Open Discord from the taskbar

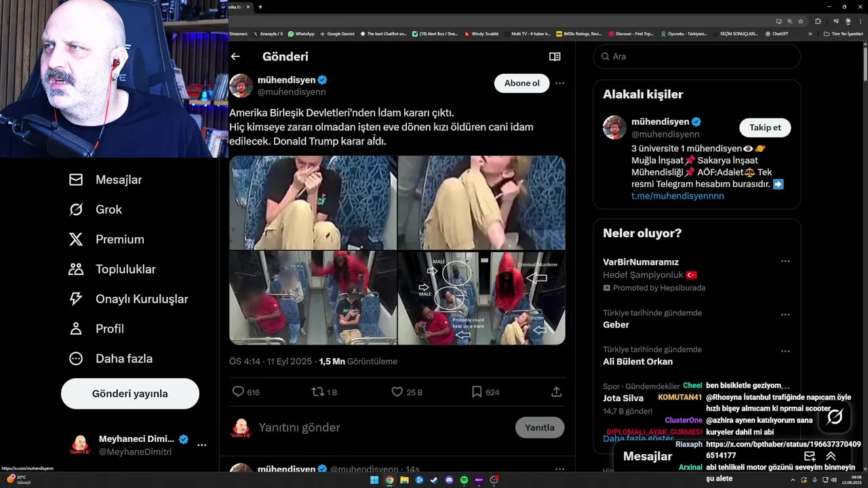click(449, 480)
